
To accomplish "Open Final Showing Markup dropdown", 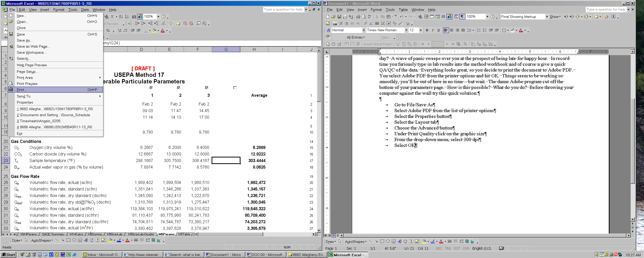I will tap(547, 17).
